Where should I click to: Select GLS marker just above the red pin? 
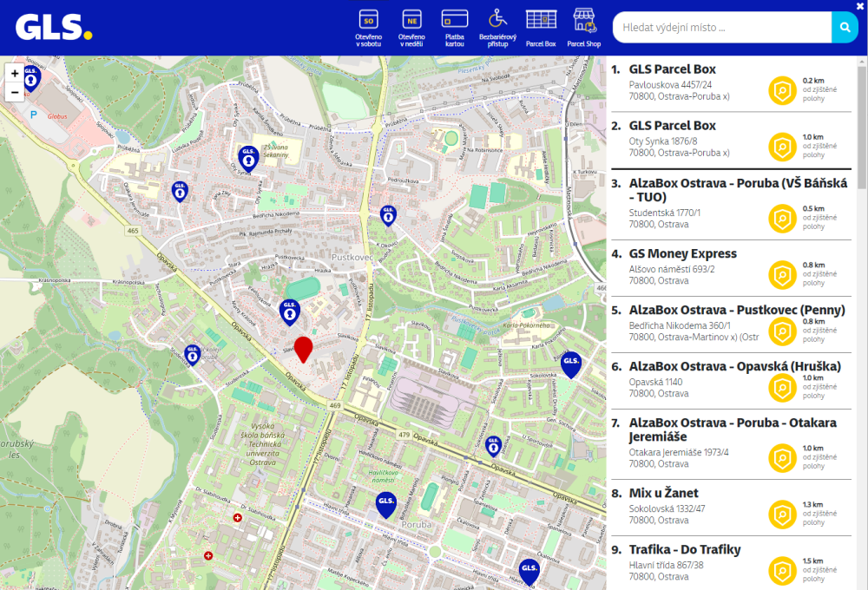[290, 312]
